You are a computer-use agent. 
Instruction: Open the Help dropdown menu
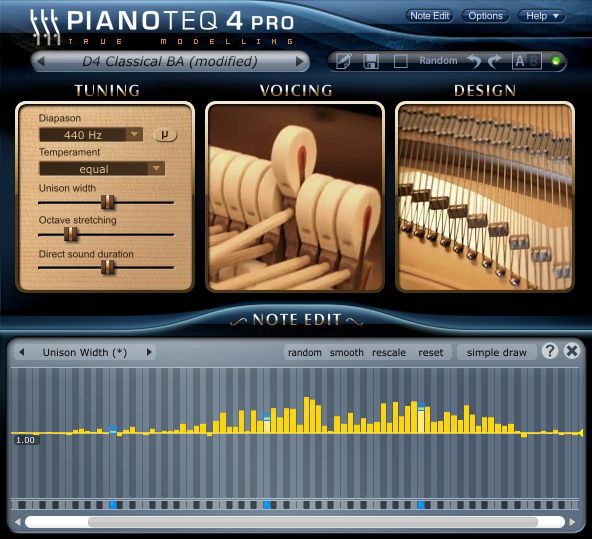(541, 16)
